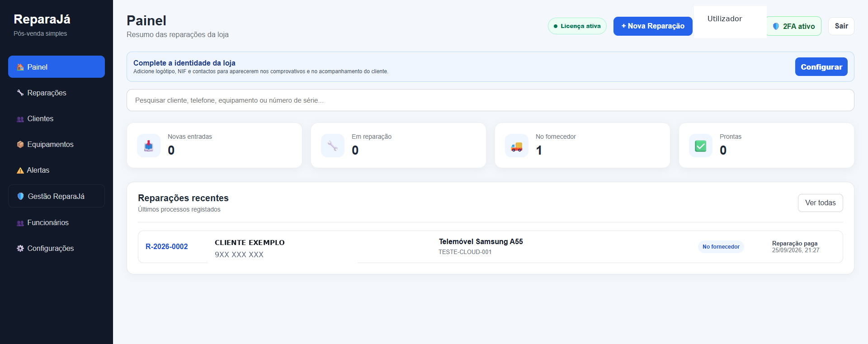Go to Funcionários

[x=57, y=222]
